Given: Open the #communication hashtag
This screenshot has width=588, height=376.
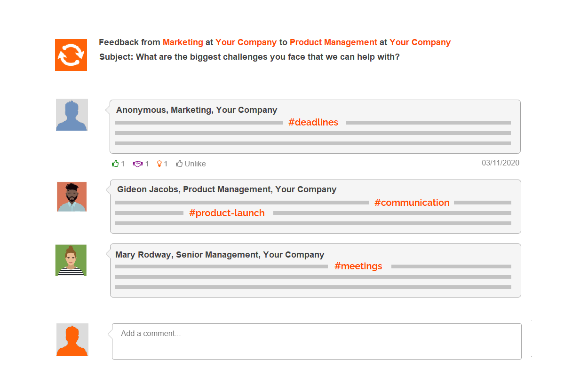Looking at the screenshot, I should pyautogui.click(x=412, y=203).
